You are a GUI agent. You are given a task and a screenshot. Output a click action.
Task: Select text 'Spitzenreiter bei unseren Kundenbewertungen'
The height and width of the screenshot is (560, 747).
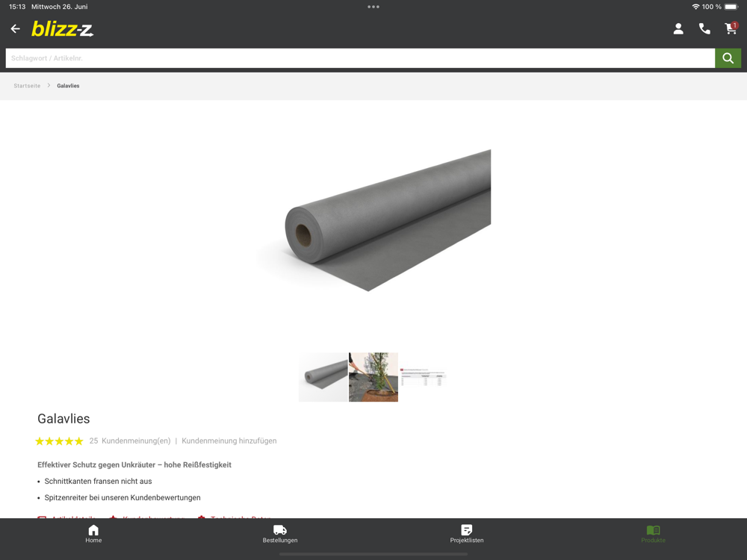pyautogui.click(x=123, y=497)
